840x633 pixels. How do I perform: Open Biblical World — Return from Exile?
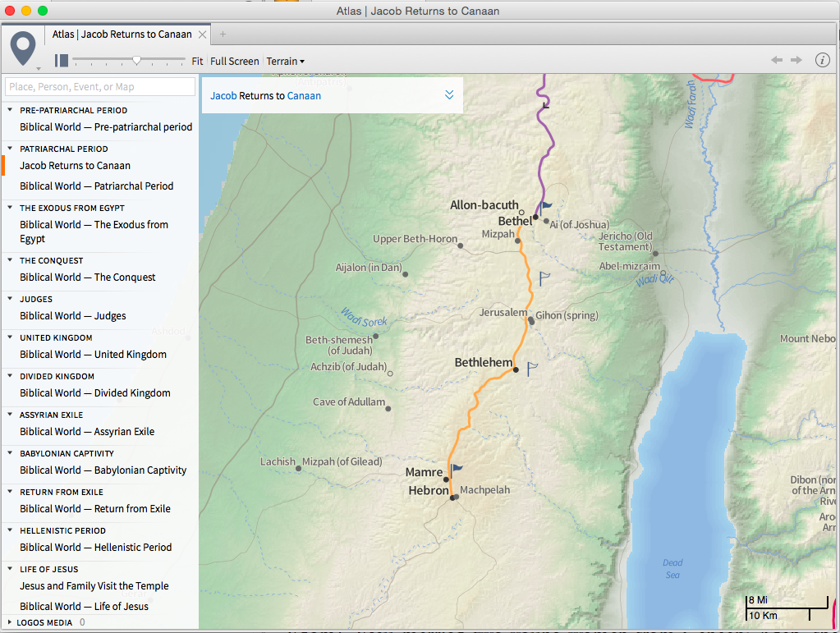pos(94,508)
